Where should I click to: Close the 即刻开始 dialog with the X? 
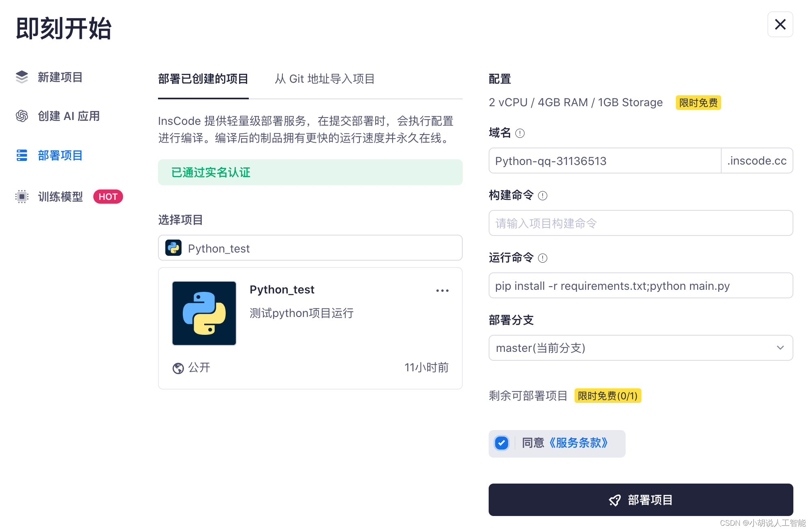pos(780,24)
